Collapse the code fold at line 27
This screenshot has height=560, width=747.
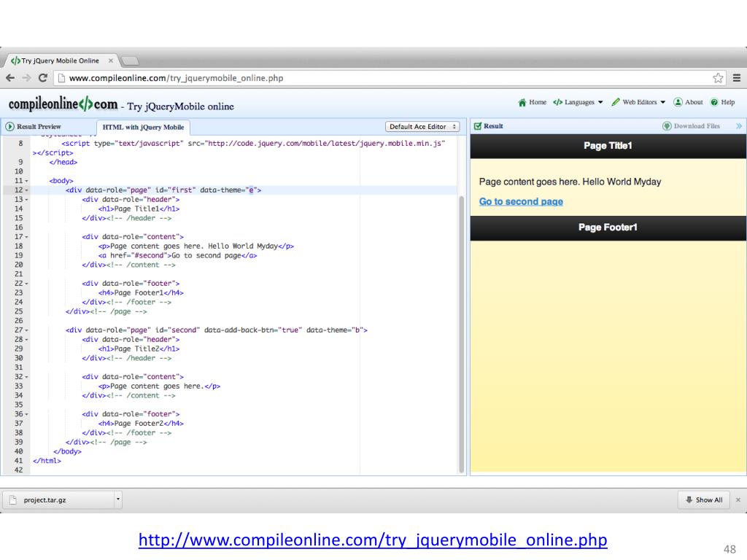coord(27,330)
